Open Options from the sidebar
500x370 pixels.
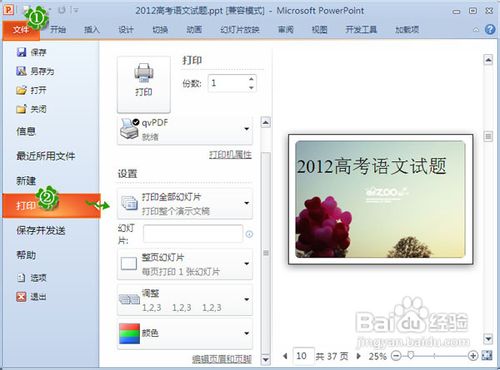point(31,278)
